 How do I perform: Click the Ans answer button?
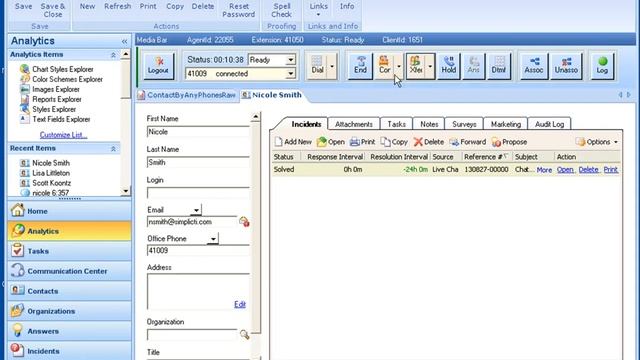pos(473,65)
